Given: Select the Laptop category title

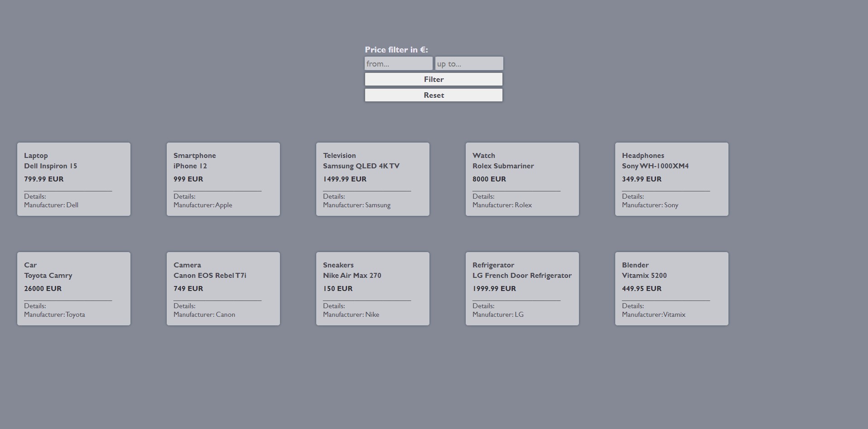Looking at the screenshot, I should [x=36, y=156].
